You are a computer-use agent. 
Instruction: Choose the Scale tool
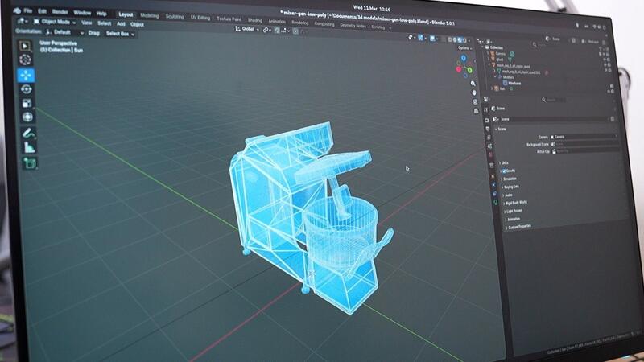[x=27, y=103]
